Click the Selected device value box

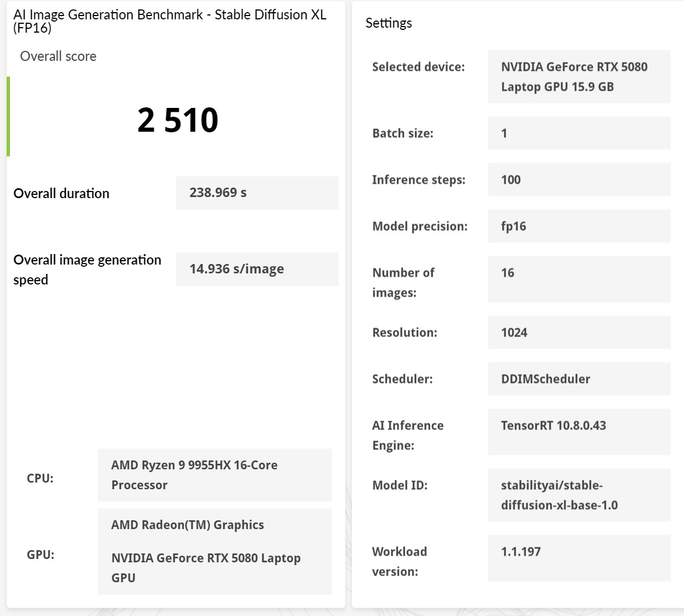click(x=579, y=76)
